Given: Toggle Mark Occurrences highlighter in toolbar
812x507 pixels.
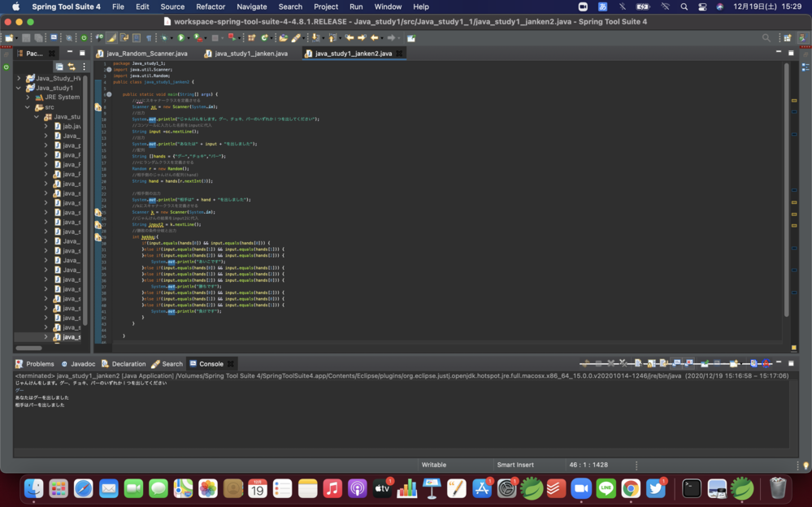Looking at the screenshot, I should point(112,38).
